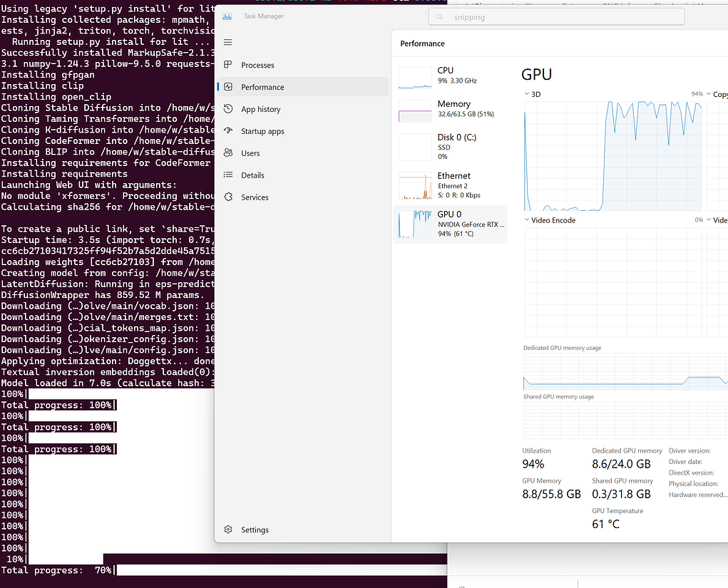Open the Ethernet 2 performance details

point(451,185)
